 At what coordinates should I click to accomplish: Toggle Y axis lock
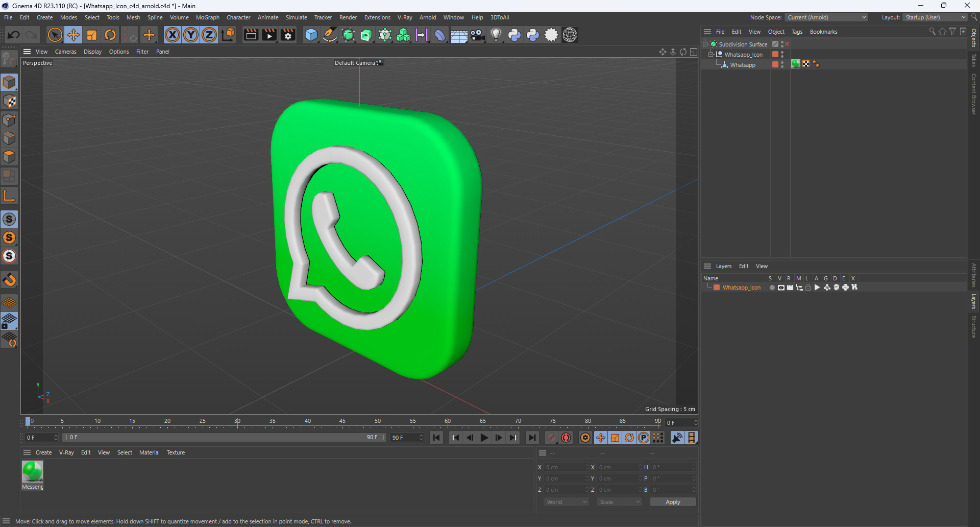pyautogui.click(x=191, y=35)
